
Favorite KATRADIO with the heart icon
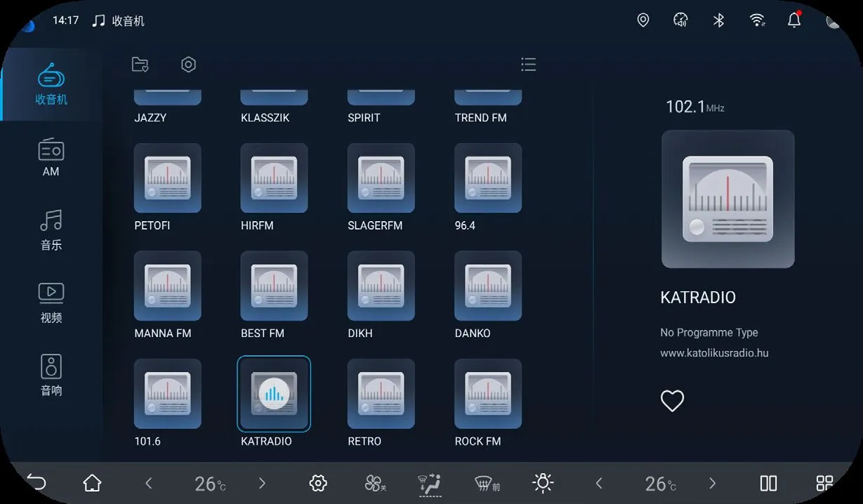point(672,401)
